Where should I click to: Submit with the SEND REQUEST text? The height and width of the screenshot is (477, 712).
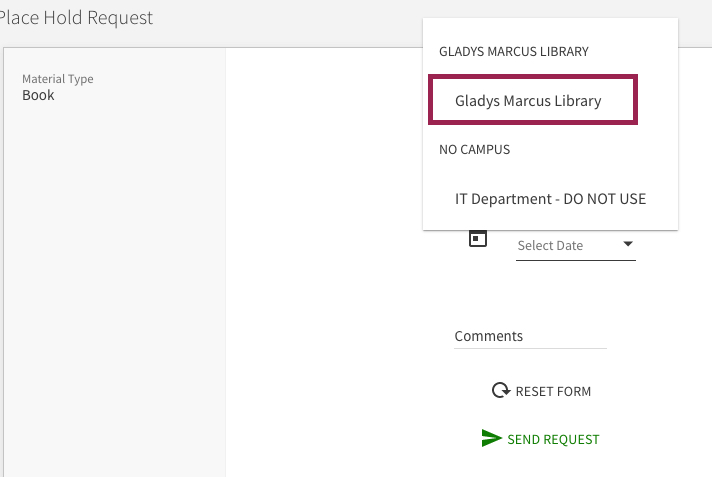click(x=553, y=439)
